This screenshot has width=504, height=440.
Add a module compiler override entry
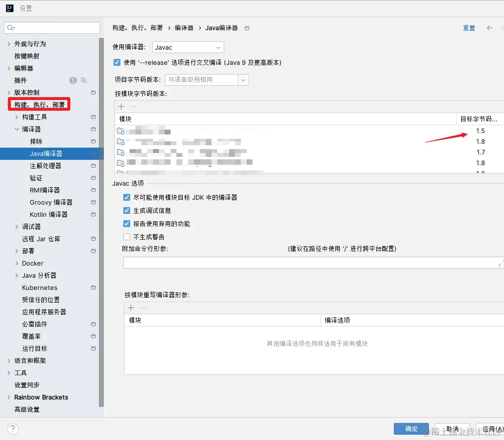131,308
